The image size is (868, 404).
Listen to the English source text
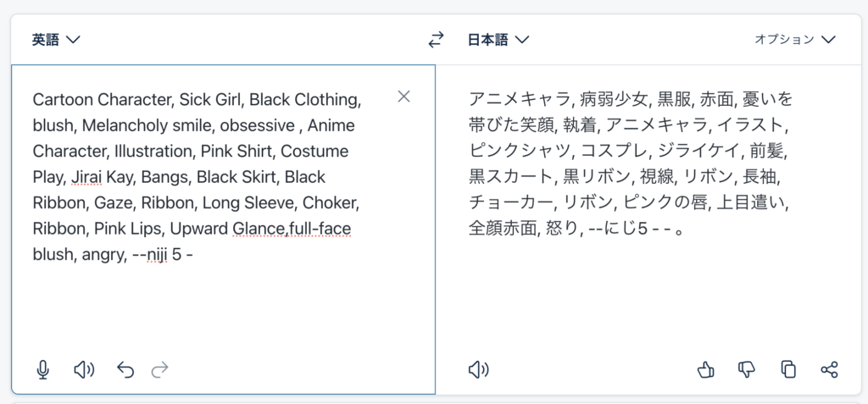click(84, 369)
